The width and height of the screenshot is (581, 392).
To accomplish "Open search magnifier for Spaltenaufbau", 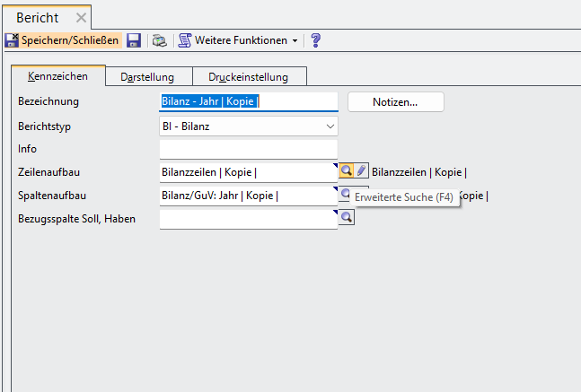I will click(x=346, y=195).
